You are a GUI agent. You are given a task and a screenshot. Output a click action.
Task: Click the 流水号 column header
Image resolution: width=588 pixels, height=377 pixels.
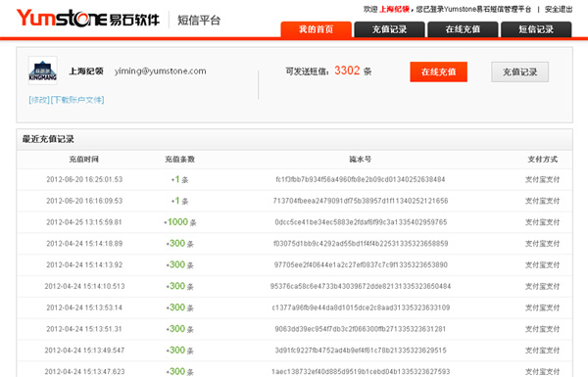point(361,160)
